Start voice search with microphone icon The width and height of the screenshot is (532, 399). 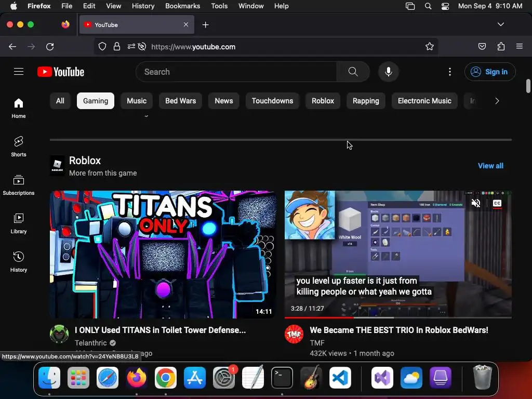coord(389,72)
